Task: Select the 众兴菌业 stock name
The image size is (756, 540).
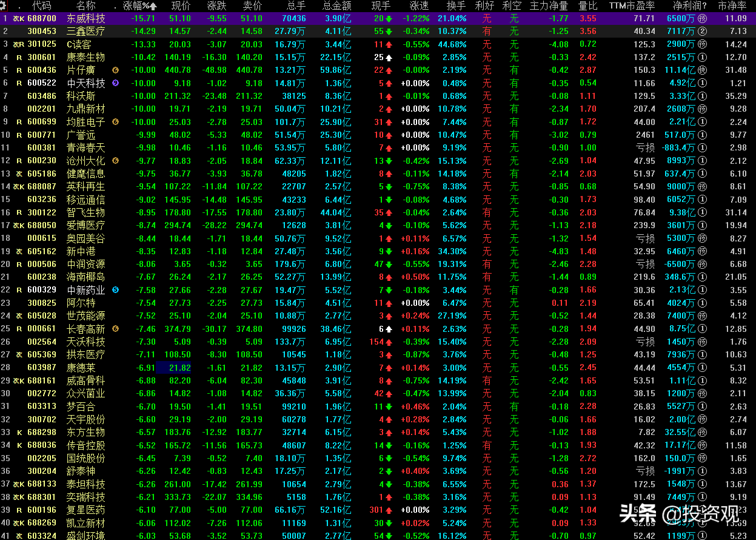Action: [85, 393]
